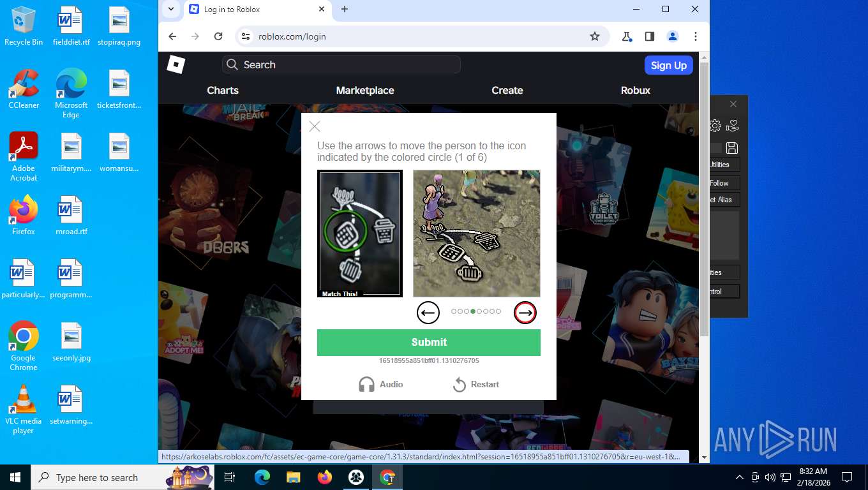The height and width of the screenshot is (490, 868).
Task: Close the dark side window
Action: [x=733, y=104]
